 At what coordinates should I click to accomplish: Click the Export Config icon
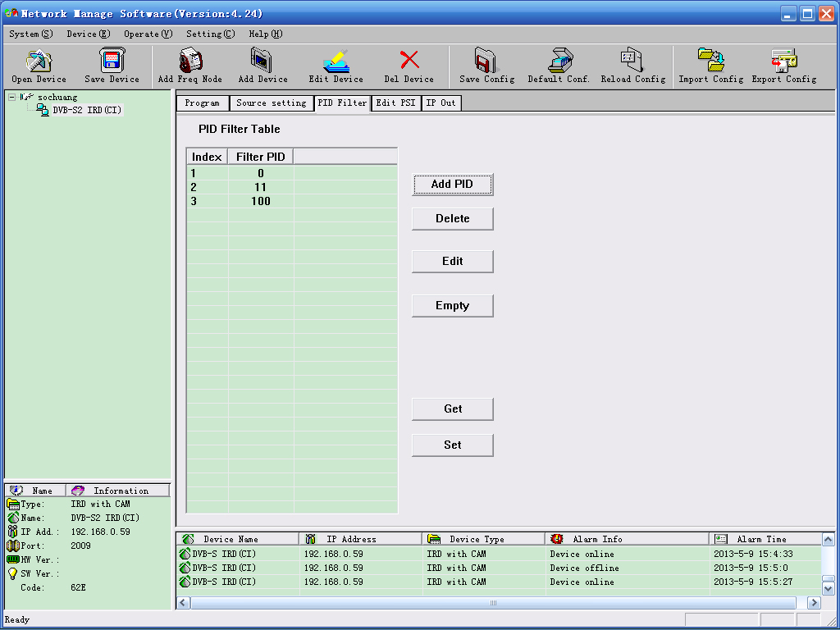(x=783, y=61)
